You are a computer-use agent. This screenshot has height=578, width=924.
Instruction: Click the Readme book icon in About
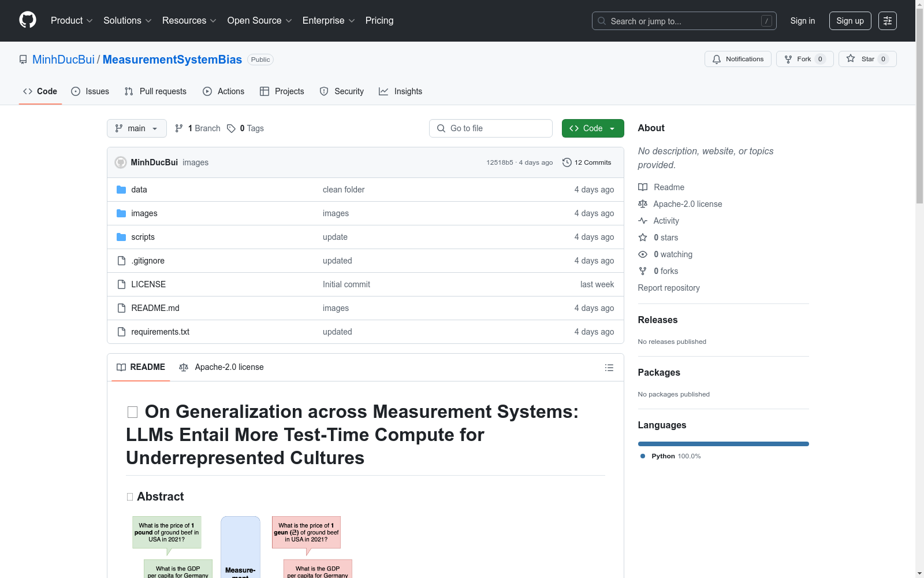coord(643,187)
